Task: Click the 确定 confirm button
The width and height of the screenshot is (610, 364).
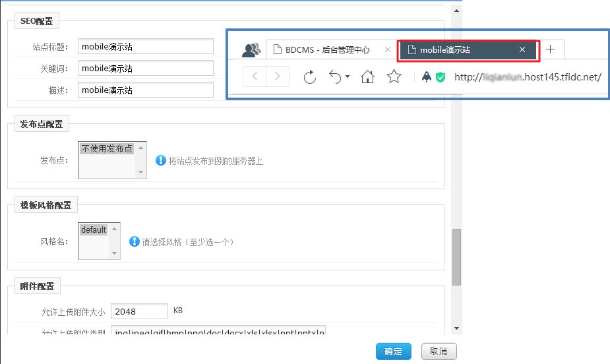Action: [x=393, y=351]
